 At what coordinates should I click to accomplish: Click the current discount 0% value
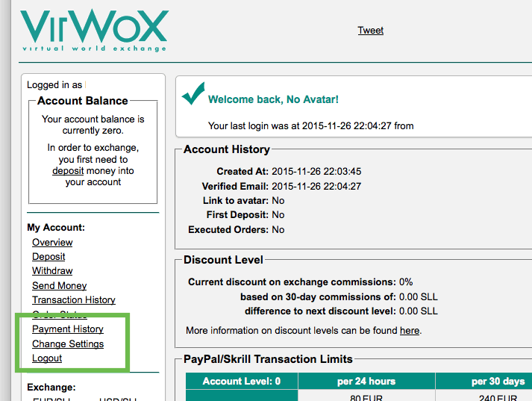(x=406, y=282)
